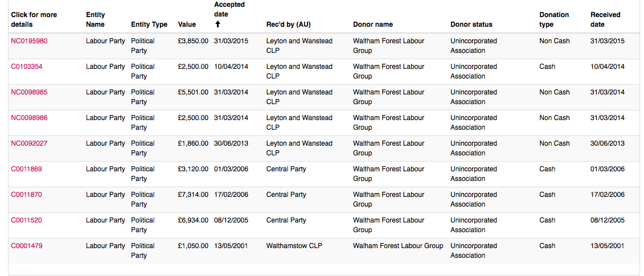Open details for record NC0195980
Screen dimensions: 644x276
point(28,41)
